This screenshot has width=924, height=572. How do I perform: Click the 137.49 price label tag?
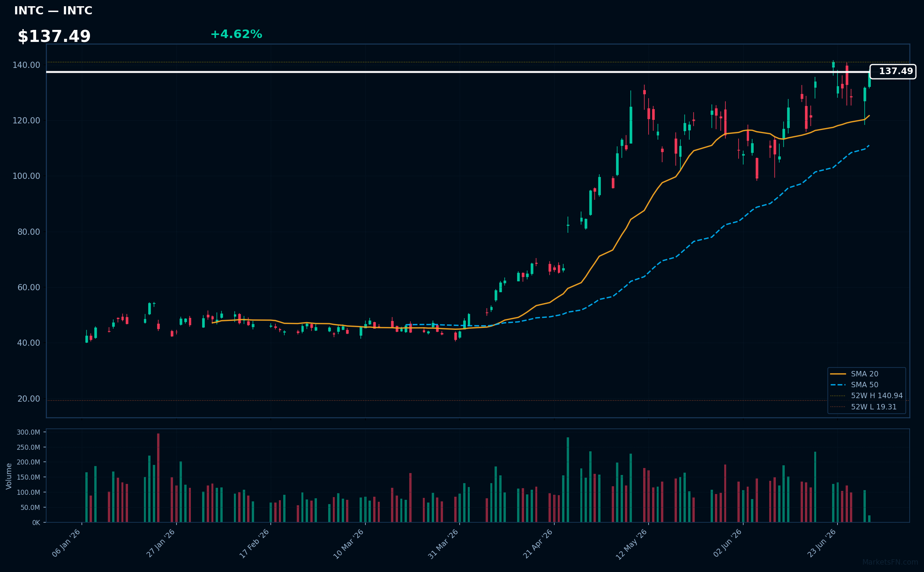click(893, 71)
